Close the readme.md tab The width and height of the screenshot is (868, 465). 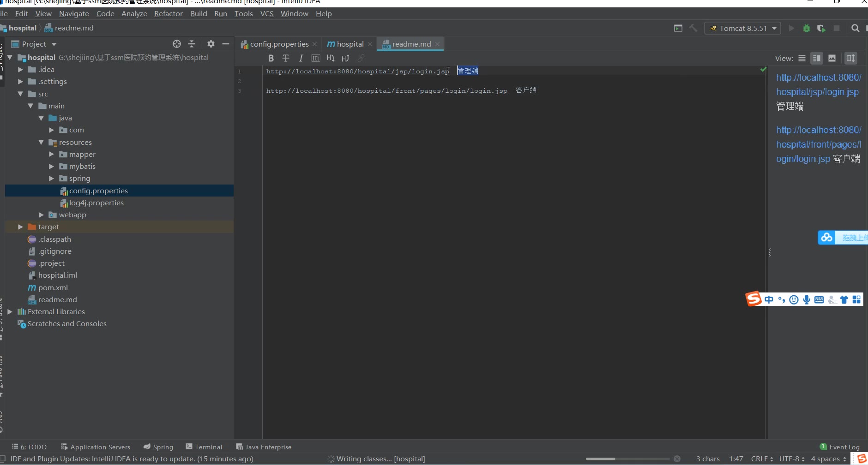click(437, 44)
